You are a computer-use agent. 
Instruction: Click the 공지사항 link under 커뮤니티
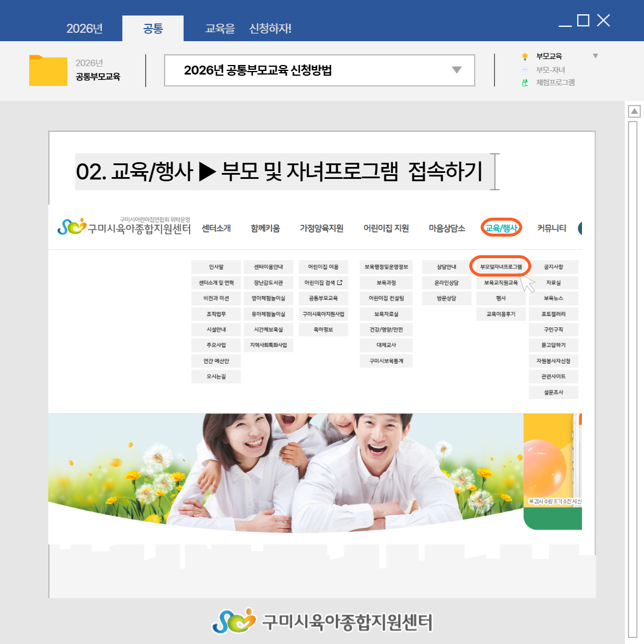(x=553, y=267)
